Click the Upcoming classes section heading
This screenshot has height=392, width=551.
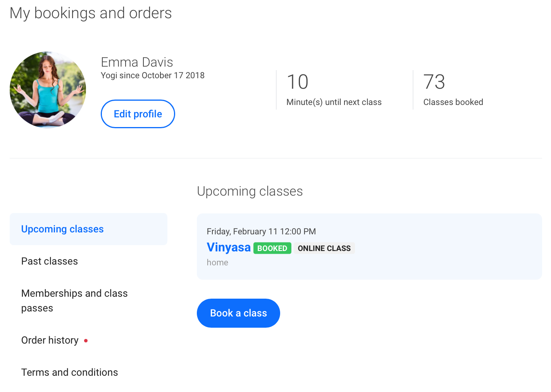(250, 191)
